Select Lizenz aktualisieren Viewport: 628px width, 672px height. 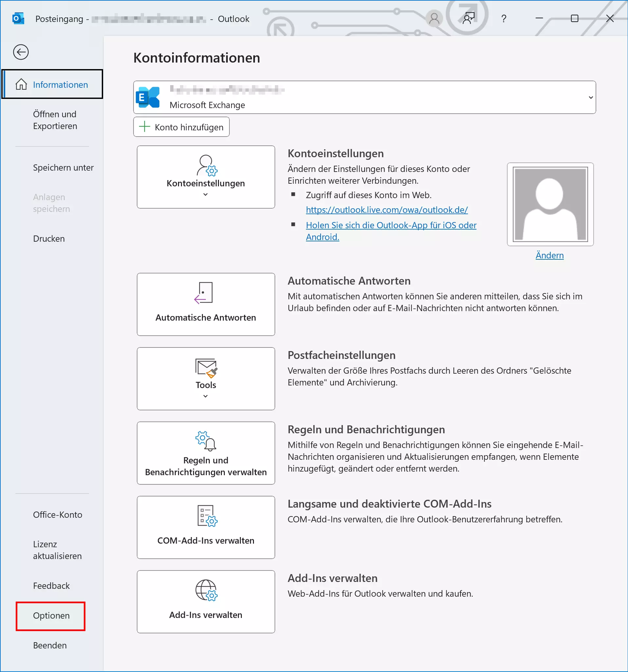[57, 550]
